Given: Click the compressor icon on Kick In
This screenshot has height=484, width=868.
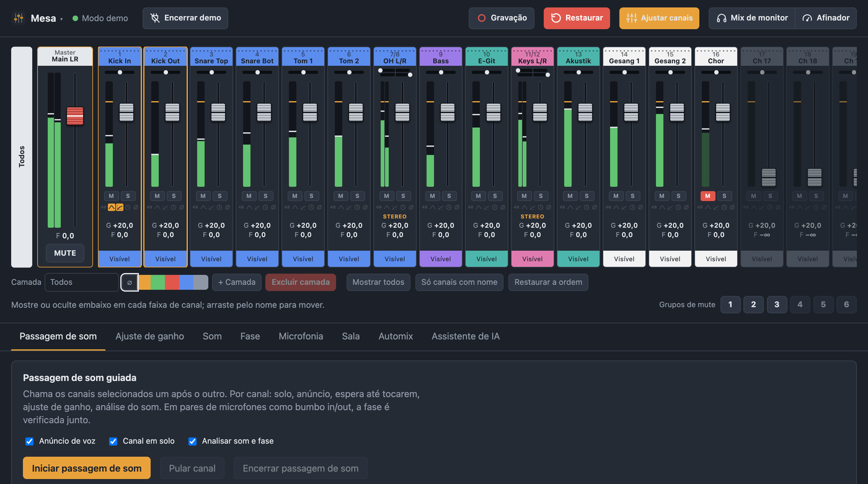Looking at the screenshot, I should (120, 207).
